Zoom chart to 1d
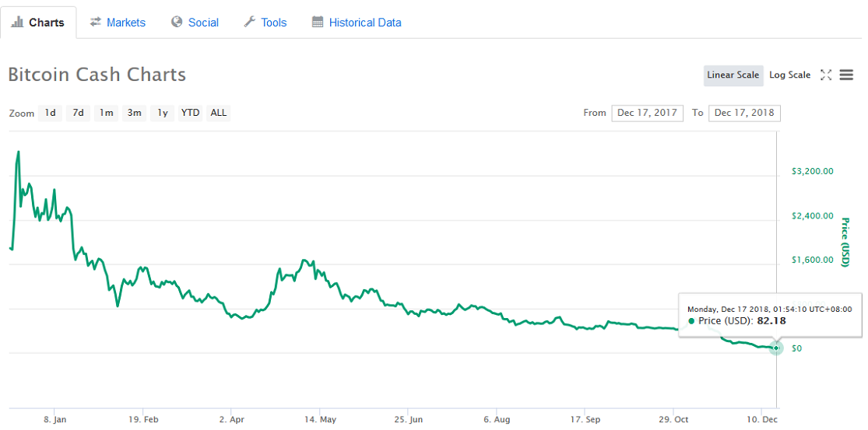The width and height of the screenshot is (868, 430). pos(51,113)
